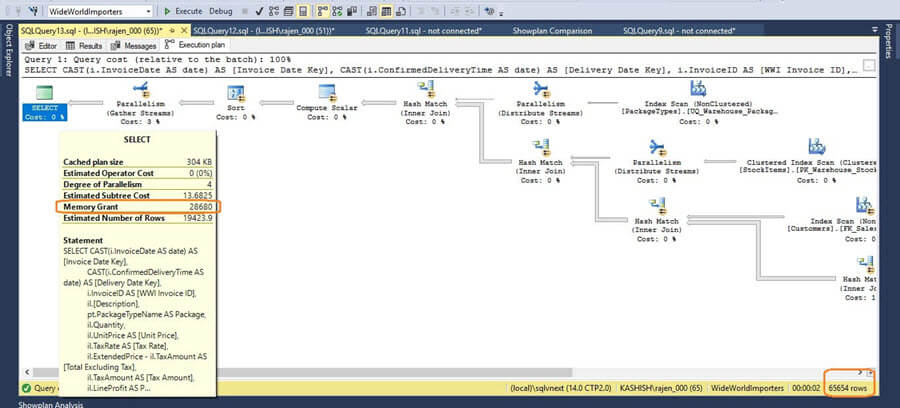Switch to the Editor tab
This screenshot has width=900, height=408.
click(x=42, y=46)
